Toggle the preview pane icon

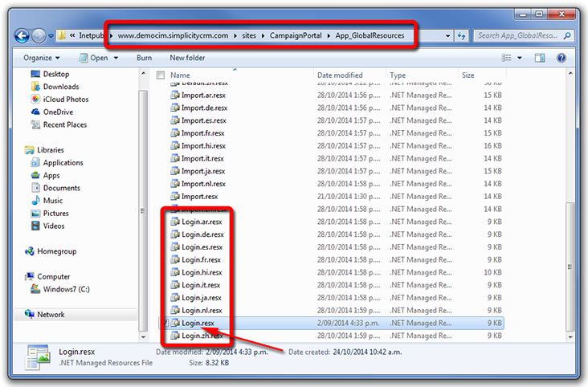click(540, 58)
